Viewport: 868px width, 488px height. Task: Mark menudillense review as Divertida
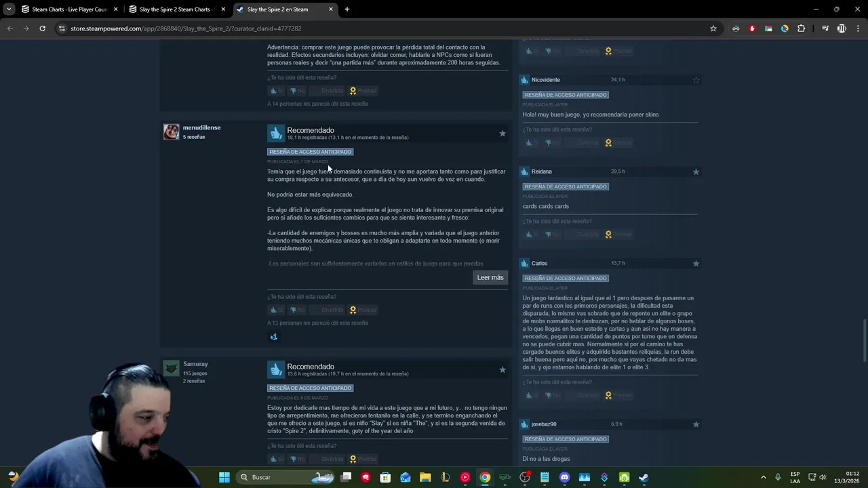click(x=327, y=310)
